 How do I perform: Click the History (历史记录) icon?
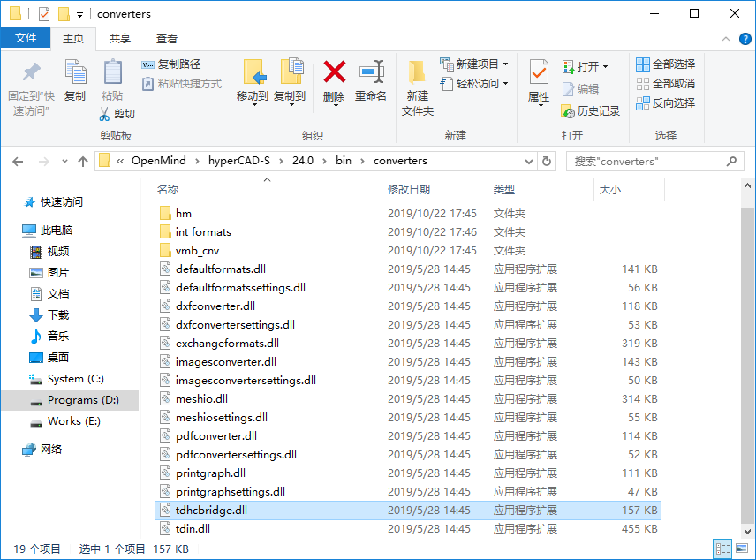pos(568,111)
